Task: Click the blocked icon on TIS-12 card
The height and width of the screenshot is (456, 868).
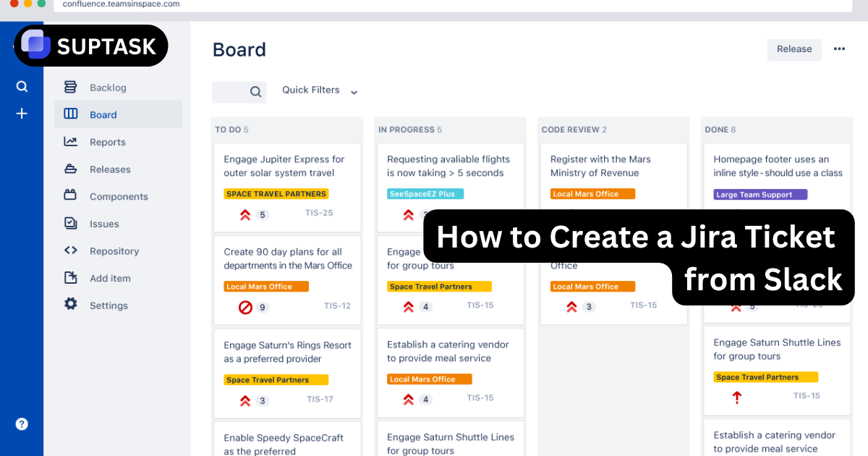Action: click(244, 307)
